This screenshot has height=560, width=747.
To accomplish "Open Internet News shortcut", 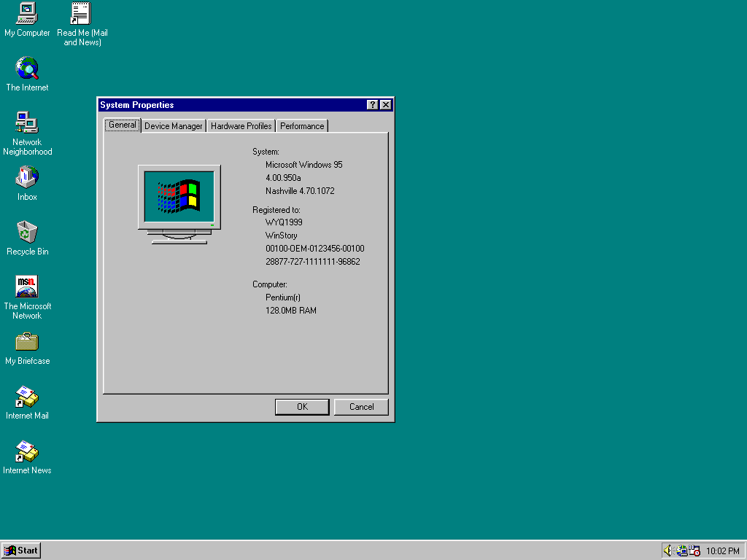I will click(27, 452).
